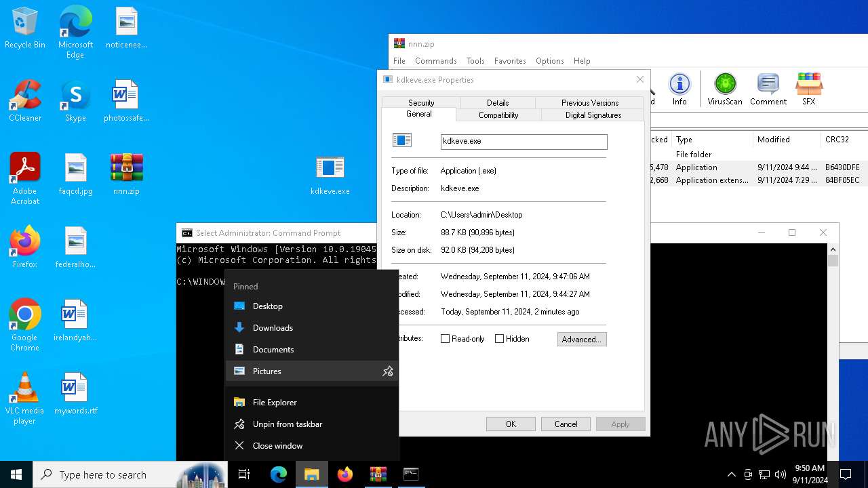868x488 pixels.
Task: Open Firefox desktop shortcut
Action: coord(25,248)
